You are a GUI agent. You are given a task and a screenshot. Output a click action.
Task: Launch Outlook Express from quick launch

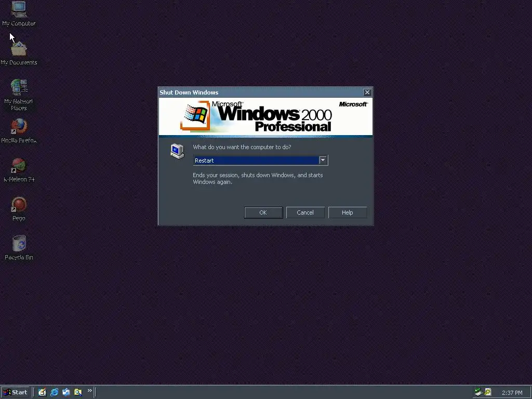(x=66, y=392)
